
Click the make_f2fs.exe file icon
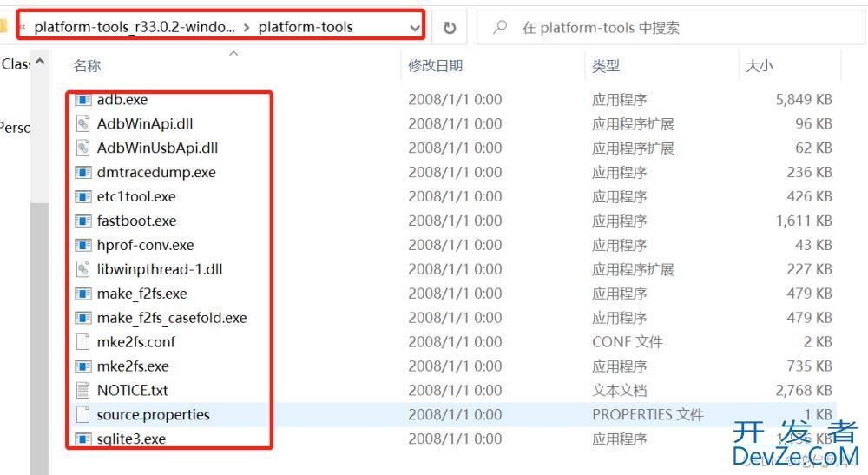tap(83, 294)
